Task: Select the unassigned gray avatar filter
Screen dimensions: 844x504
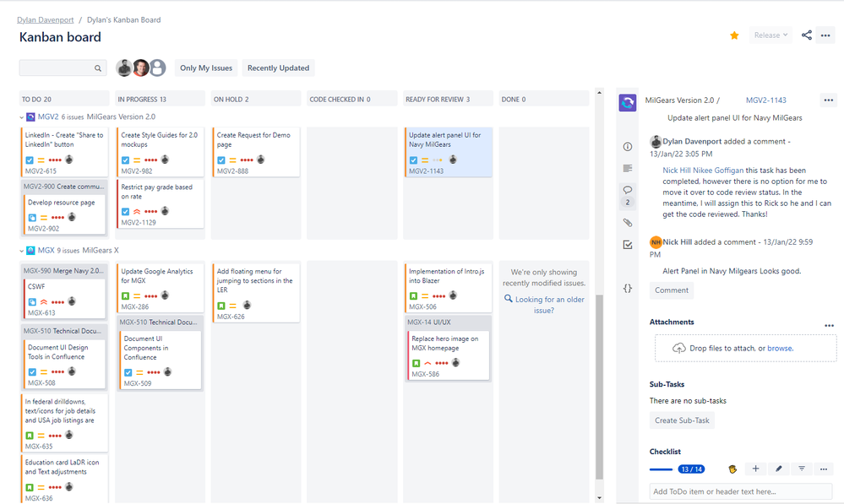Action: 158,68
